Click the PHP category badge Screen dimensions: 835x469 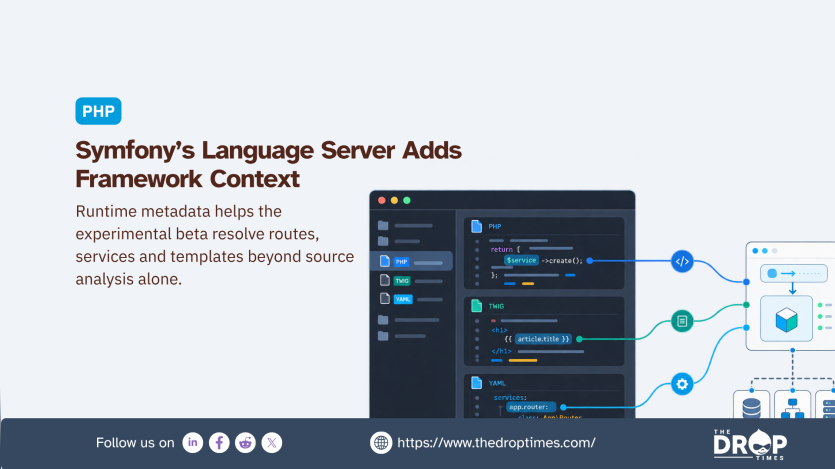point(99,111)
